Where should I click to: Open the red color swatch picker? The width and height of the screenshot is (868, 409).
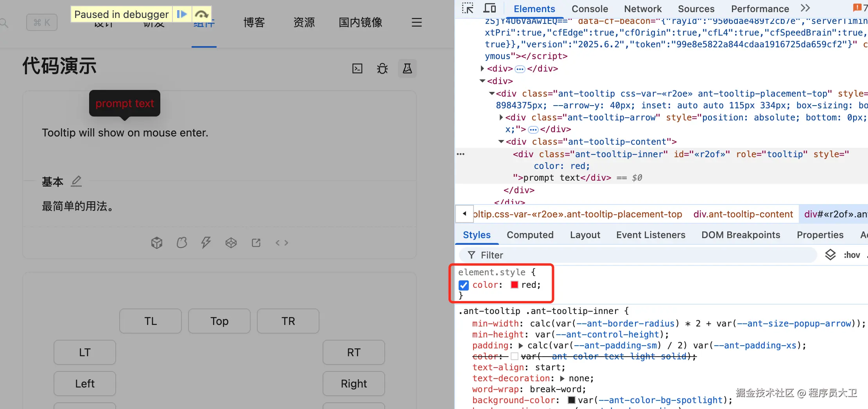[515, 285]
